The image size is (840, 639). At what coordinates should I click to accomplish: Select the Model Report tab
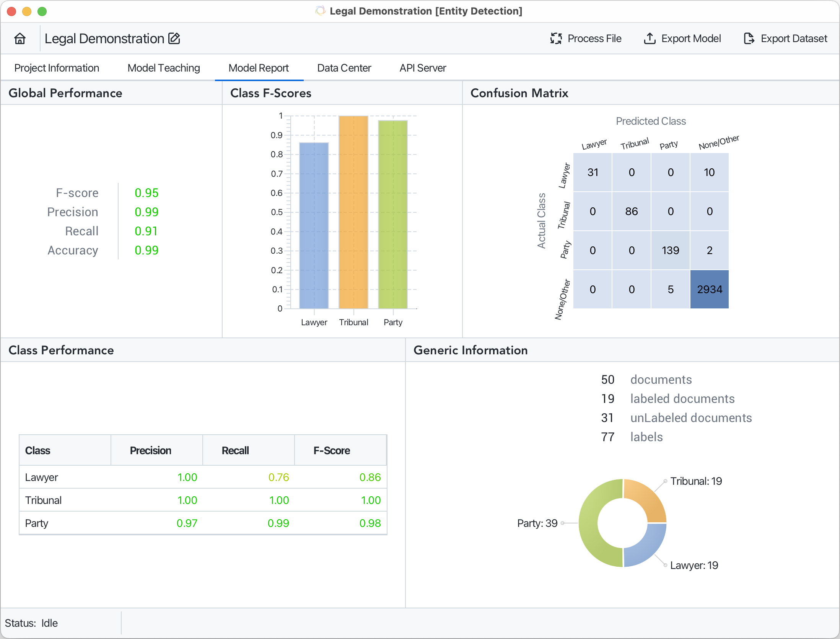pyautogui.click(x=259, y=68)
